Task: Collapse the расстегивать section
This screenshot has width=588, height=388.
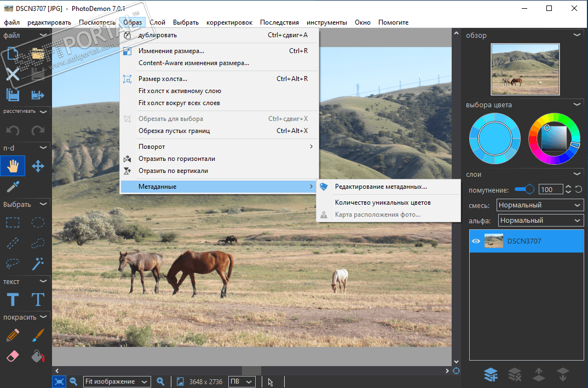Action: (x=43, y=111)
